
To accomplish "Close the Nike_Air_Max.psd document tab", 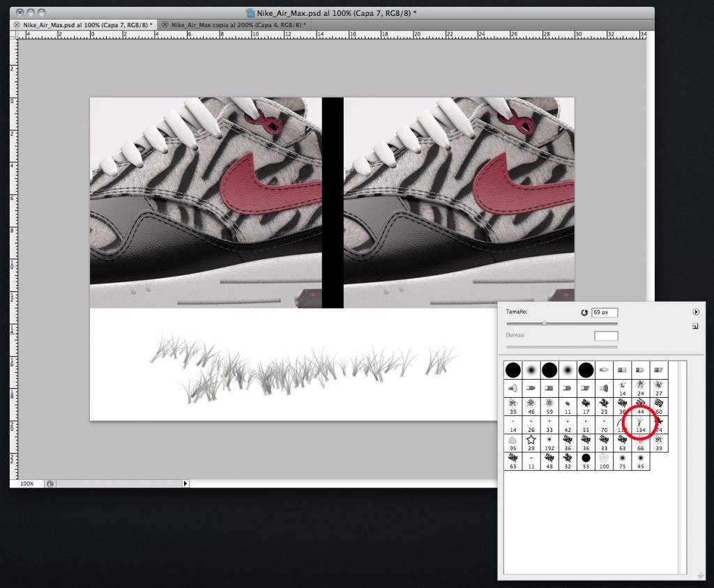I will [17, 25].
